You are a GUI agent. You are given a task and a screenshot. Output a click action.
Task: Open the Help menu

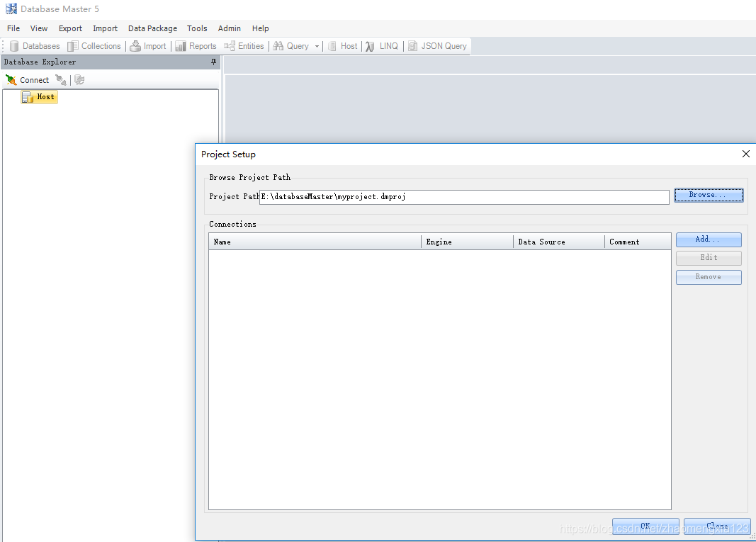click(260, 28)
